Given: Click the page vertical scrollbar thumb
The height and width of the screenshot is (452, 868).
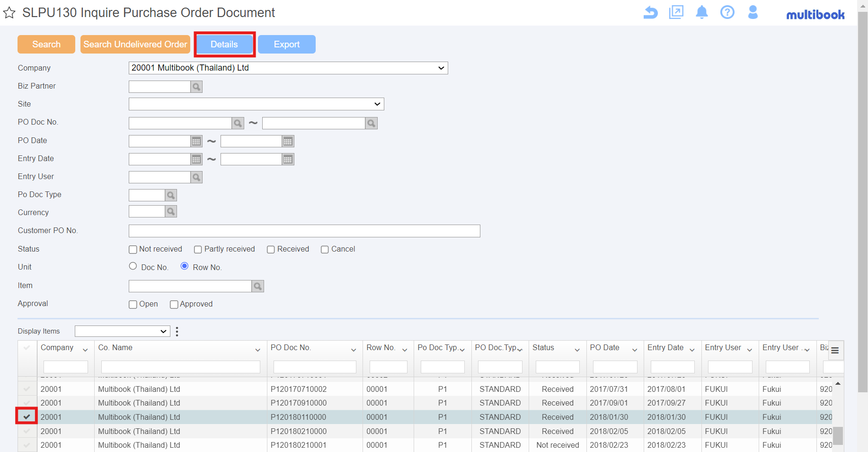Looking at the screenshot, I should [863, 202].
